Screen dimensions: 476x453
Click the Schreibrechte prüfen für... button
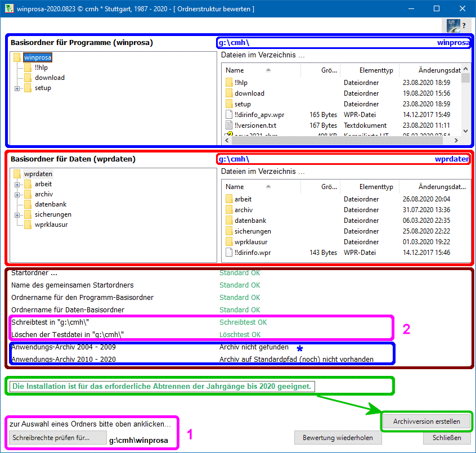point(57,438)
